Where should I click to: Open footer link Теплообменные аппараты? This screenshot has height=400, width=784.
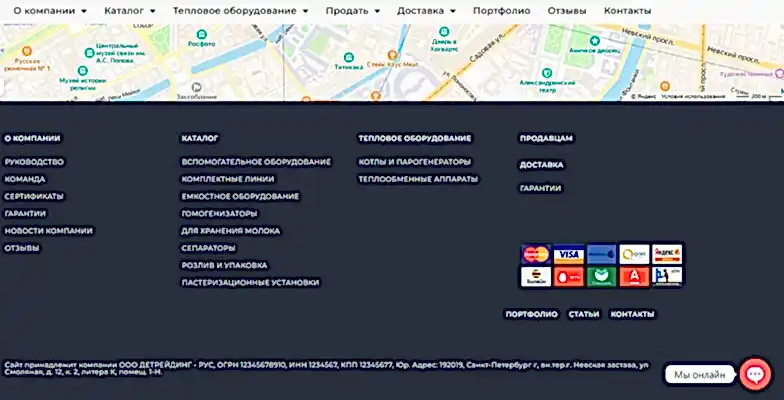[x=418, y=179]
